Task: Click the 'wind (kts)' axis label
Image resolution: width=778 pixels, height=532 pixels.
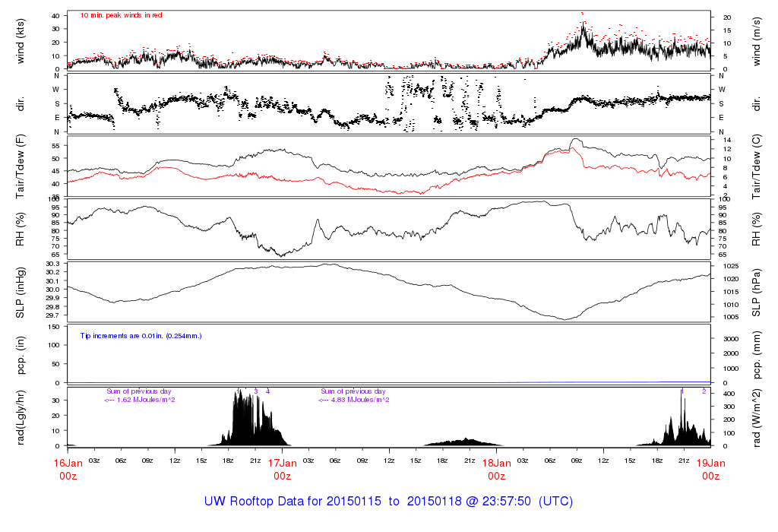Action: pos(21,42)
